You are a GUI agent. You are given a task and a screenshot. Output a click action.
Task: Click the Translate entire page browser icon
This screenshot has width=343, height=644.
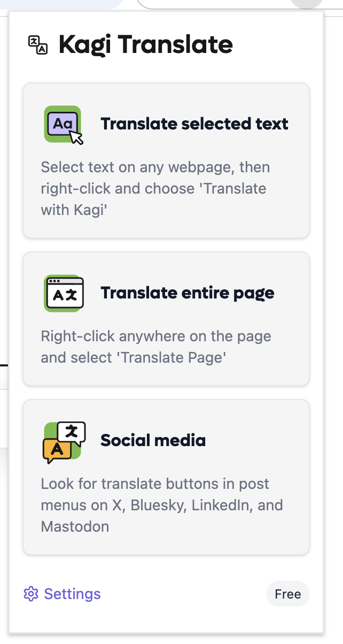point(64,293)
